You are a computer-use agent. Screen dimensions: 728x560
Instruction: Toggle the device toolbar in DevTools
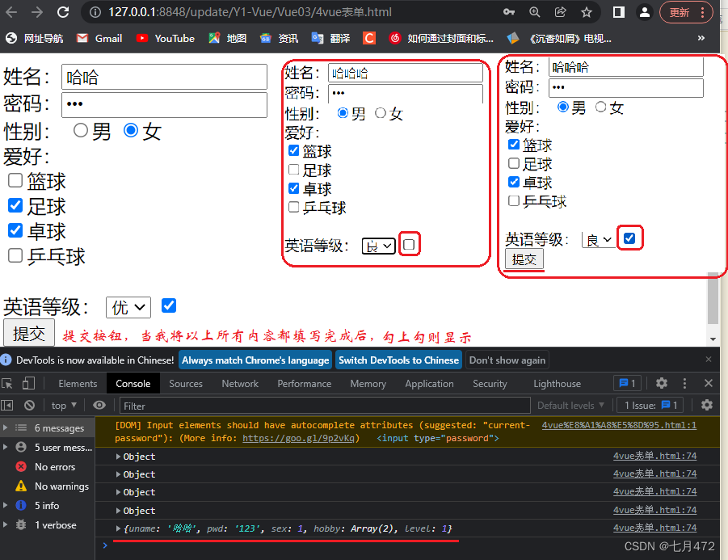pos(27,383)
